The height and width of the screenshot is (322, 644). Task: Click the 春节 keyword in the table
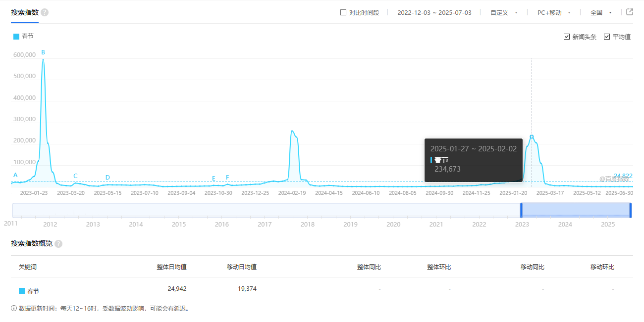(x=33, y=291)
